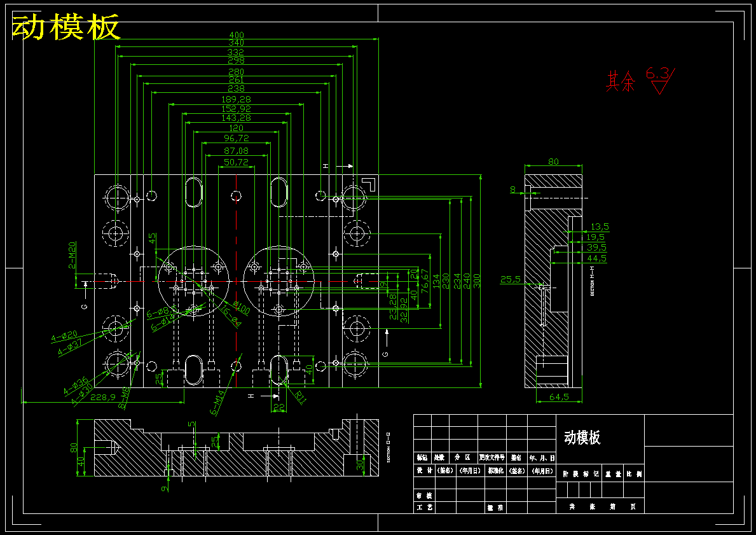The image size is (756, 535).
Task: Click the 64,5 dimension under the side view
Action: 560,397
